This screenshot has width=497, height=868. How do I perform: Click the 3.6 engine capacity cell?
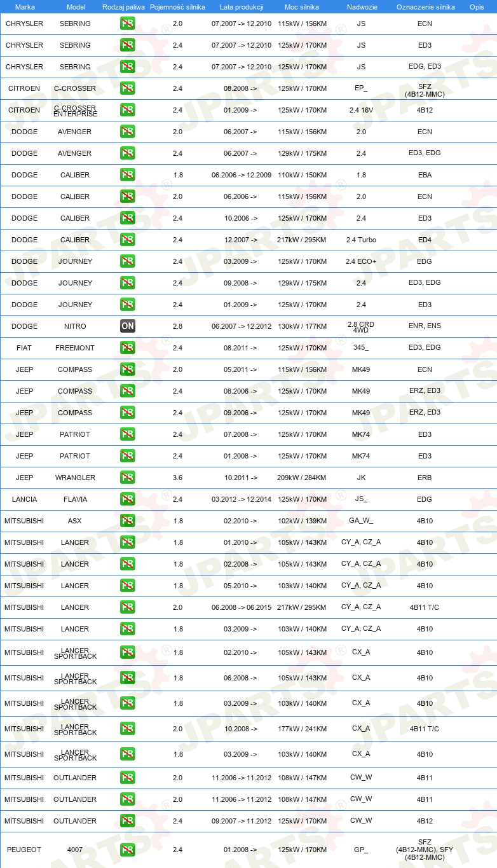(177, 478)
